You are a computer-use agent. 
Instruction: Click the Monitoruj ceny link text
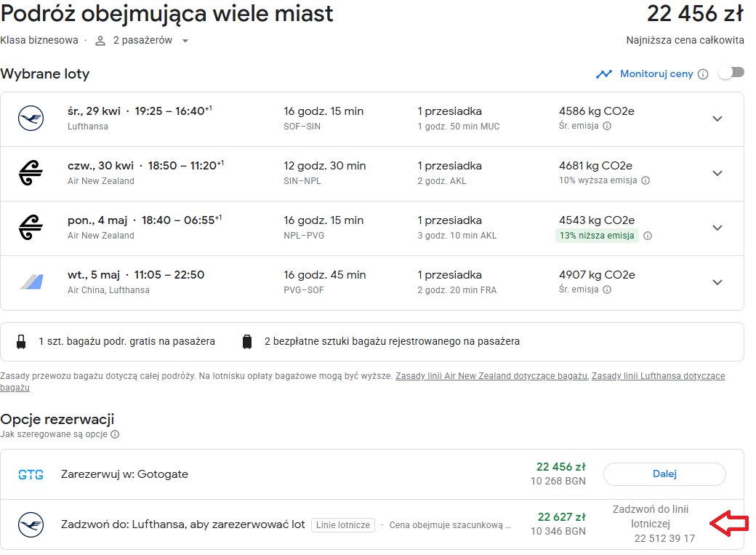coord(656,74)
